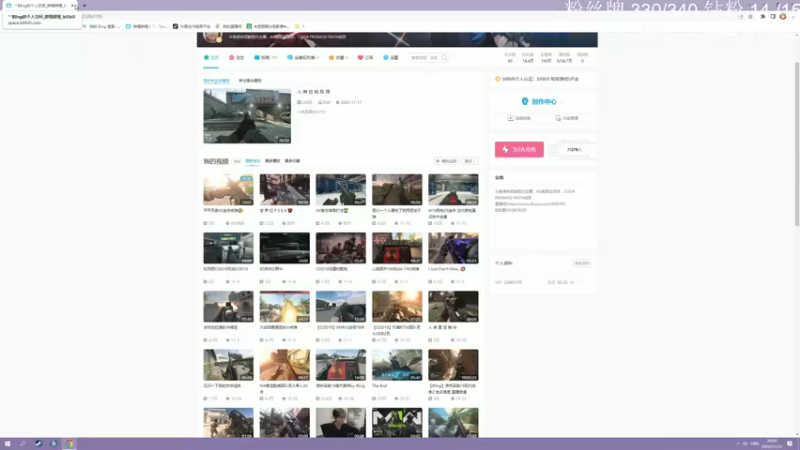This screenshot has width=800, height=450.
Task: Open the 世界级PEEK video thumbnail
Action: [284, 189]
